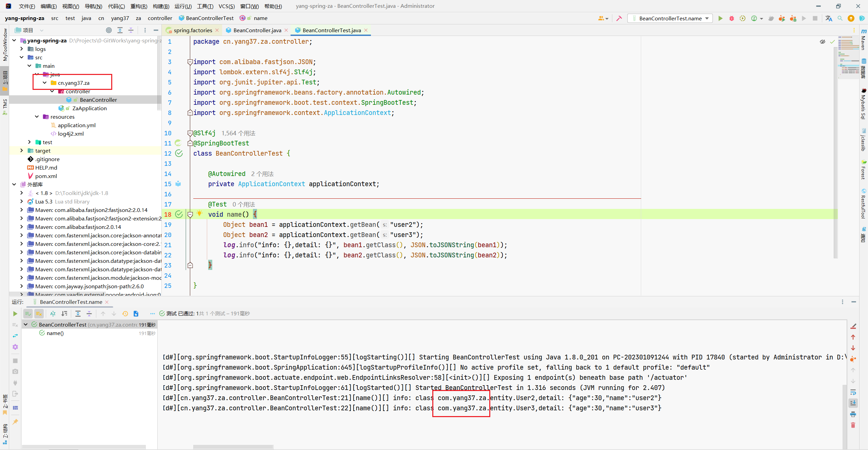868x450 pixels.
Task: Pin the run tab
Action: click(15, 422)
